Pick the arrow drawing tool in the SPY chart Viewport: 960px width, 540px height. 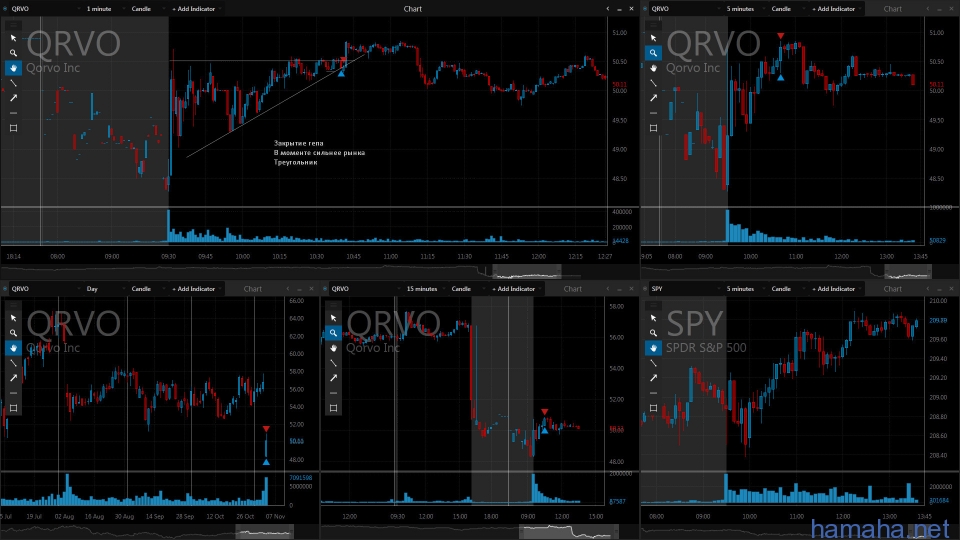coord(653,378)
